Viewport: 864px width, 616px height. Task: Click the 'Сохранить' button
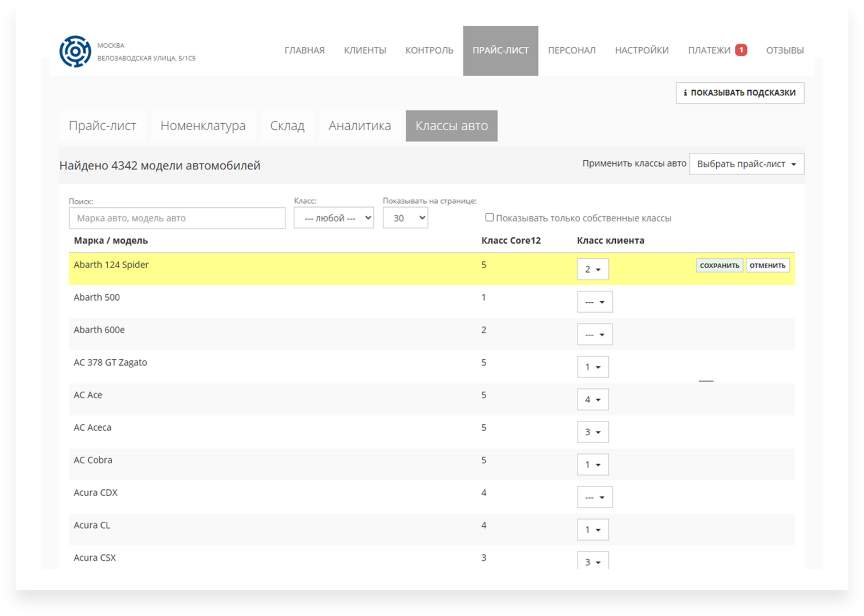(x=719, y=266)
